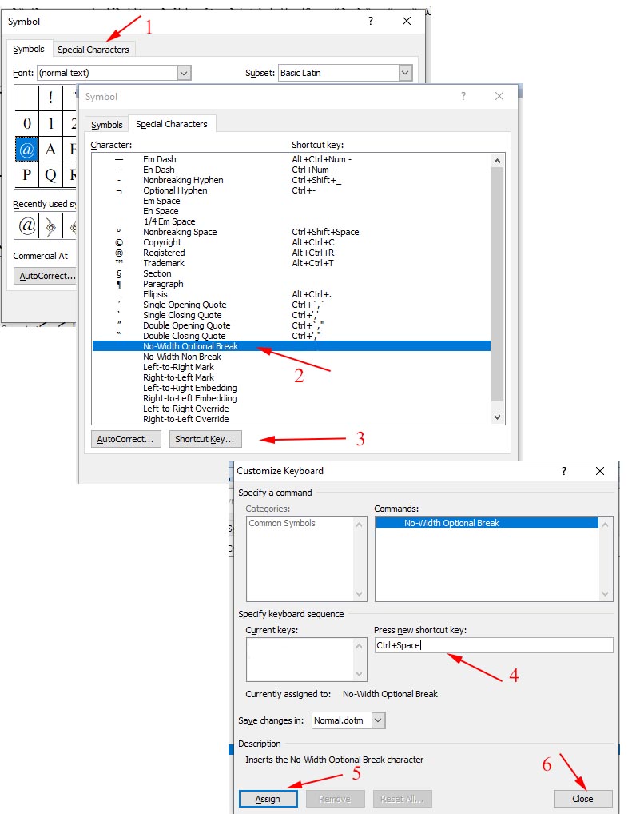Switch to Symbols tab in the front Symbol dialog
The height and width of the screenshot is (814, 644).
tap(107, 125)
